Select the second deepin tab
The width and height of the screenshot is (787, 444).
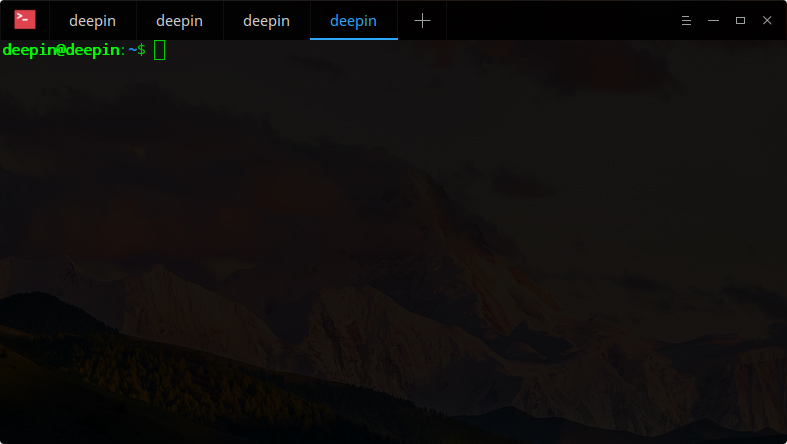click(179, 20)
